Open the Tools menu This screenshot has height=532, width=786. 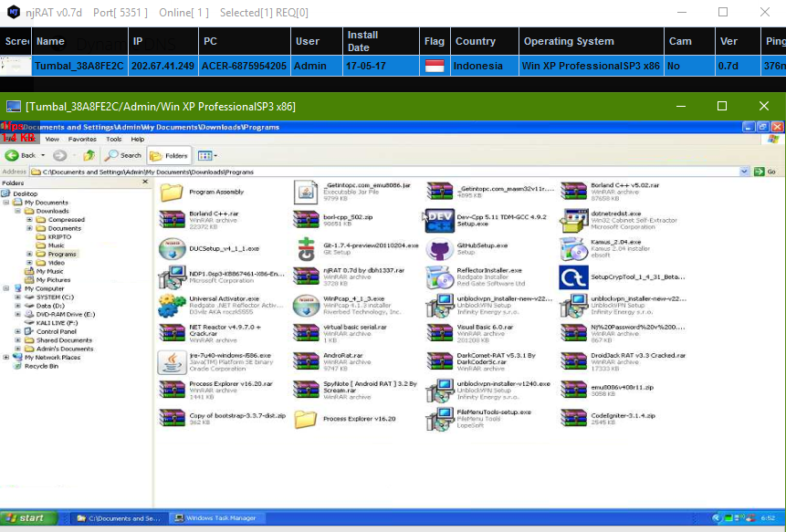tap(114, 140)
